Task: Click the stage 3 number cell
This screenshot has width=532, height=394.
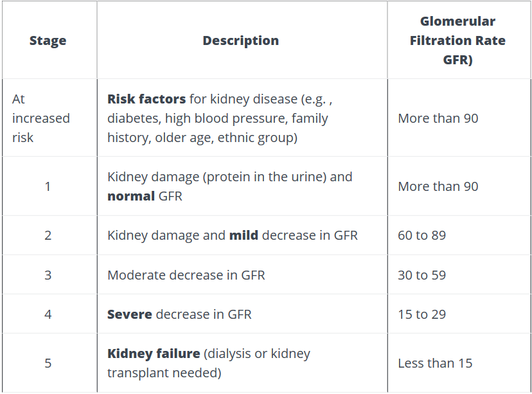Action: 48,275
